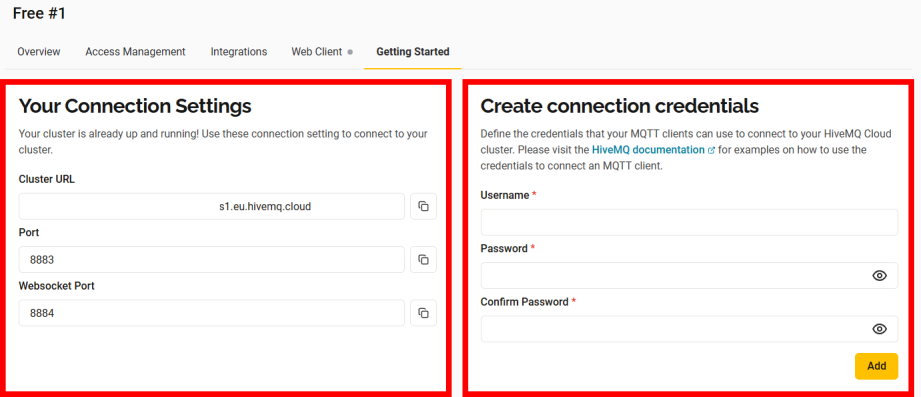Open the HiveMQ documentation link
The width and height of the screenshot is (921, 397).
(x=648, y=150)
